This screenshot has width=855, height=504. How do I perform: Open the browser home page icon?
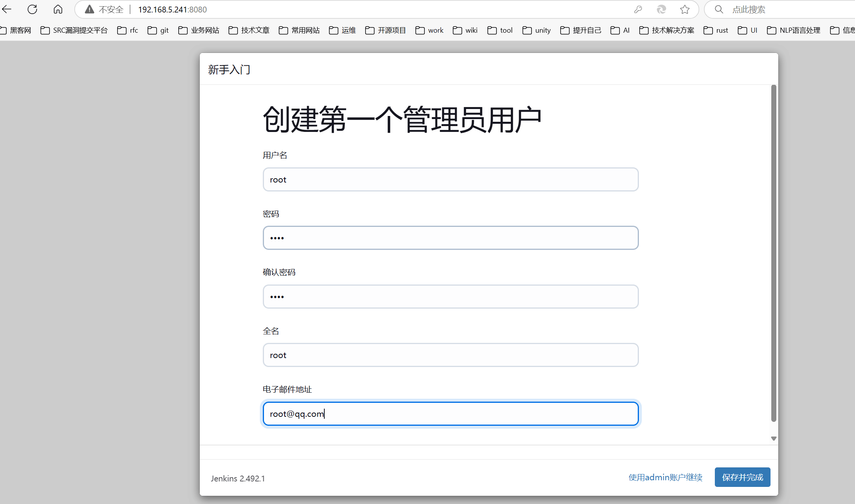click(x=58, y=9)
